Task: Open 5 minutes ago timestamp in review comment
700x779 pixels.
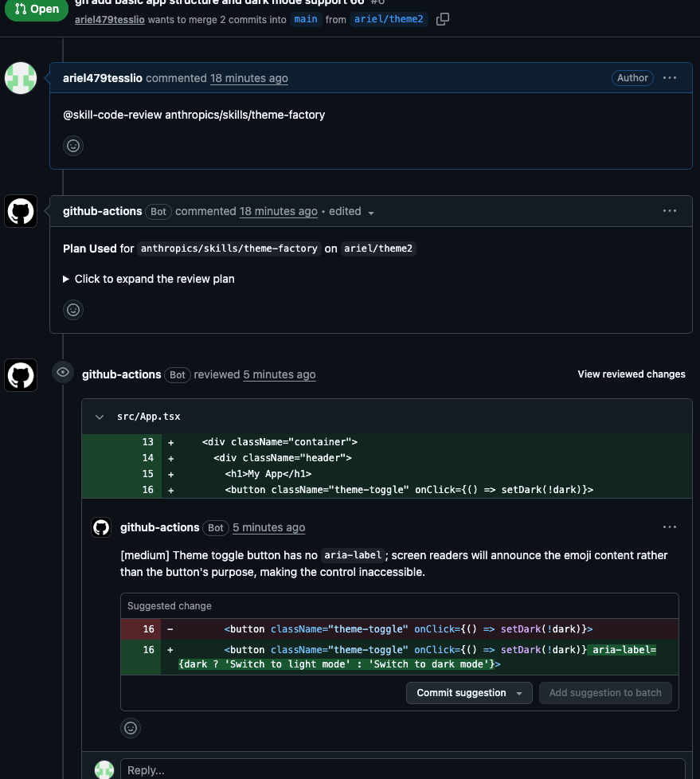Action: pyautogui.click(x=269, y=527)
